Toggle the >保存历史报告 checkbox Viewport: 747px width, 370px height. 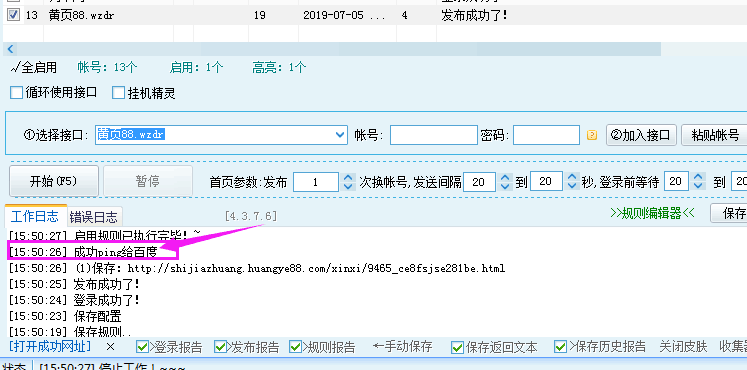(x=561, y=347)
